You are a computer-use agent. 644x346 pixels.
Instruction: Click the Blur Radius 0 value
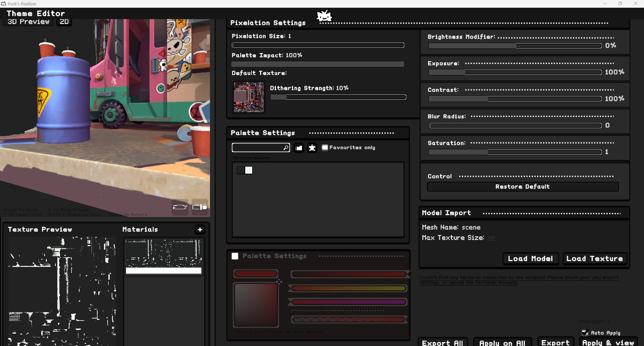tap(607, 125)
